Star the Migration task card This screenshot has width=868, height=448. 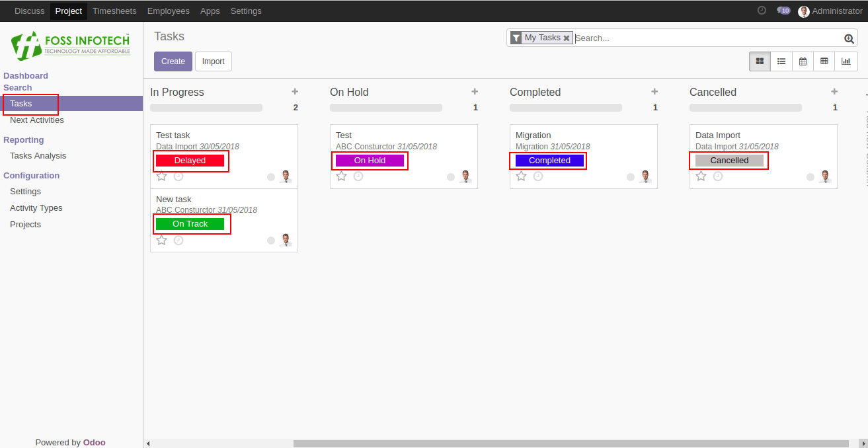[x=521, y=176]
